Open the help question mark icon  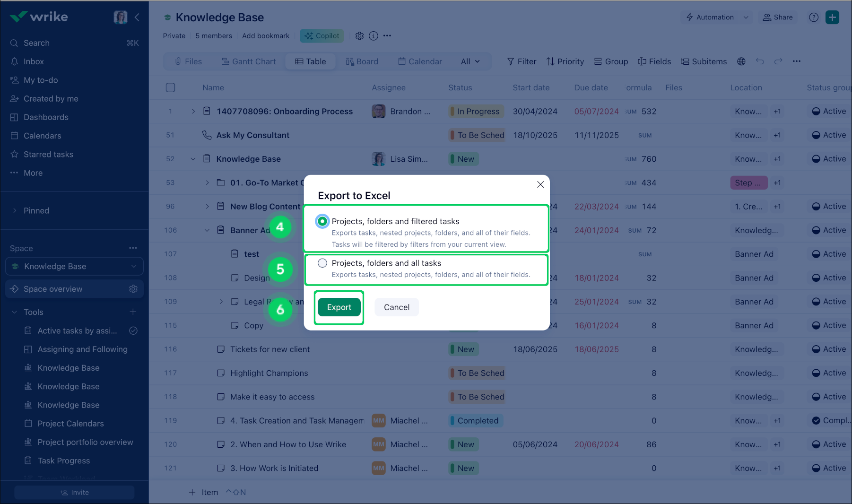tap(813, 17)
